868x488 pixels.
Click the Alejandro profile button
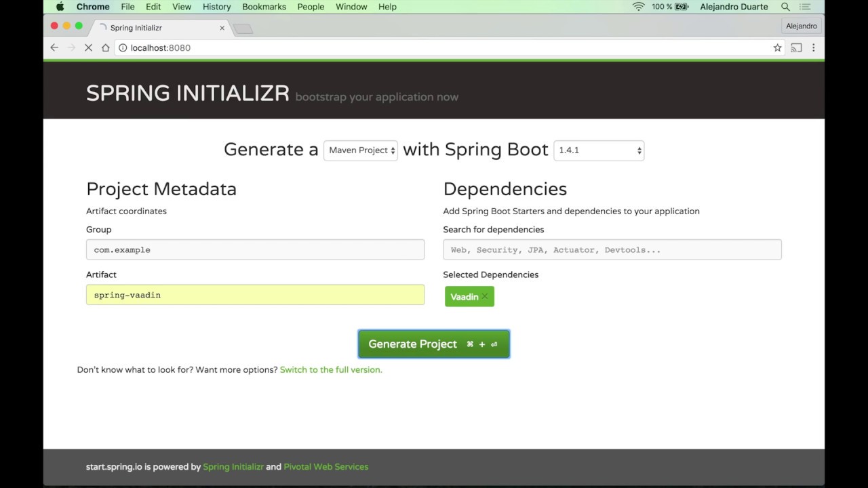(x=802, y=26)
